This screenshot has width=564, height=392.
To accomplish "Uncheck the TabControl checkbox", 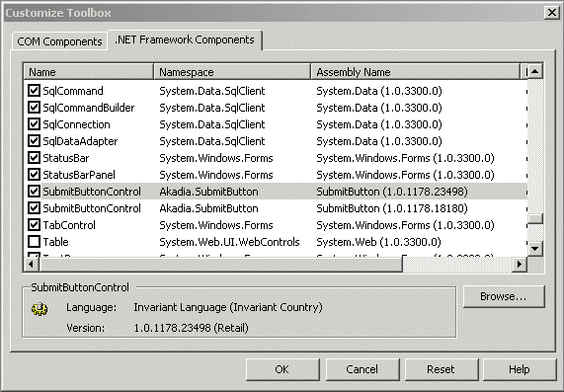I will [x=34, y=225].
